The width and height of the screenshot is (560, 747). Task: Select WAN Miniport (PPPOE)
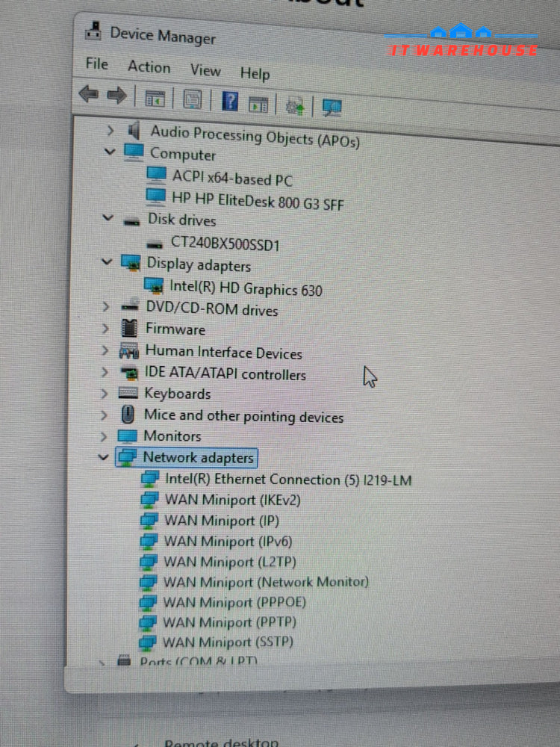pos(234,602)
